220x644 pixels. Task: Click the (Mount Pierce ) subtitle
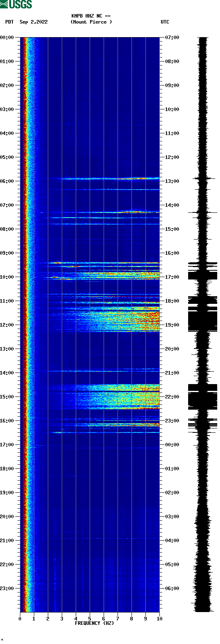91,22
